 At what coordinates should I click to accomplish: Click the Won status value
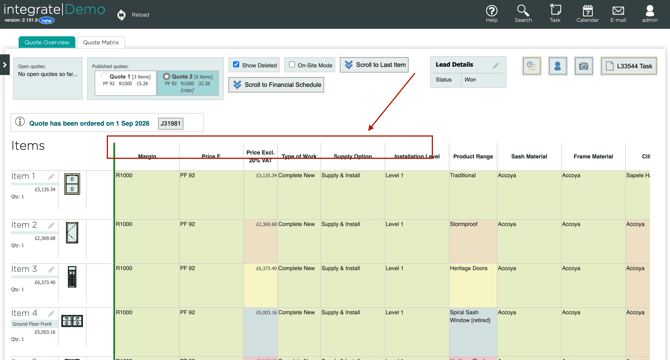coord(470,80)
